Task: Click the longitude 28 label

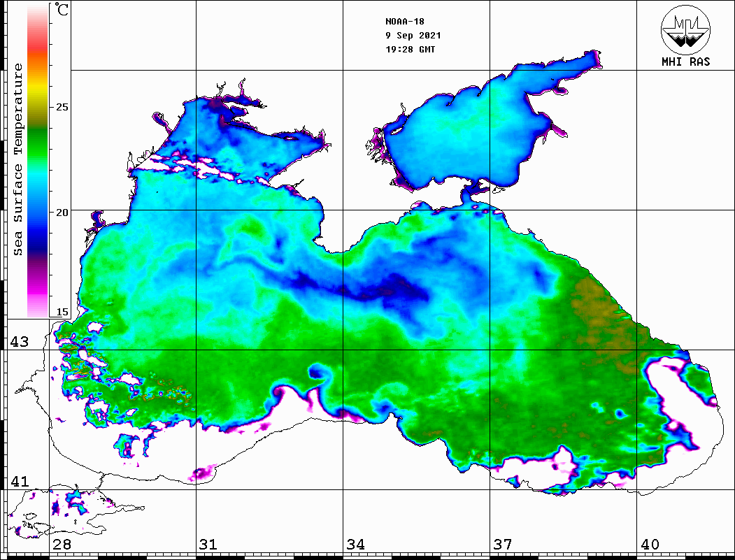Action: (x=61, y=545)
